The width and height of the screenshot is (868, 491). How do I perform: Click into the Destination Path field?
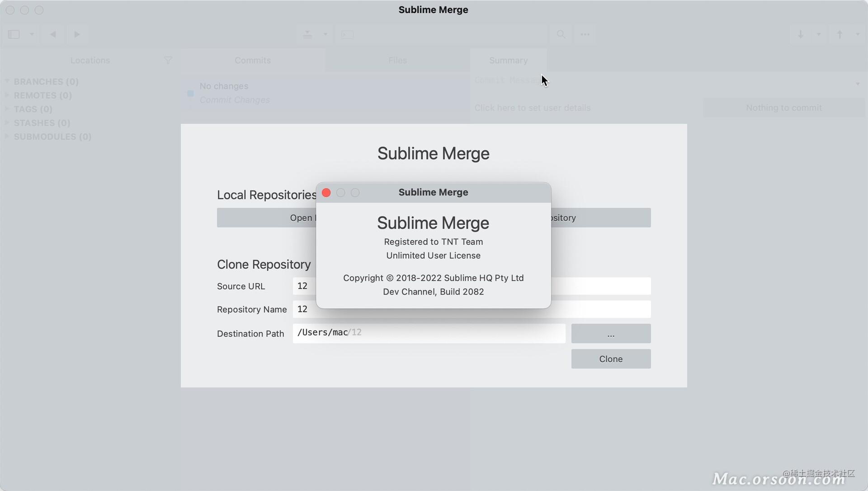tap(429, 334)
